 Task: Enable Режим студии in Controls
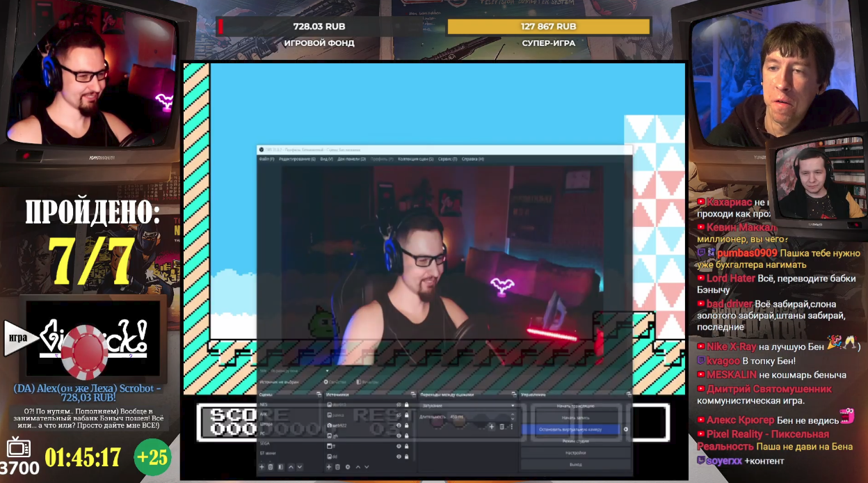click(575, 441)
